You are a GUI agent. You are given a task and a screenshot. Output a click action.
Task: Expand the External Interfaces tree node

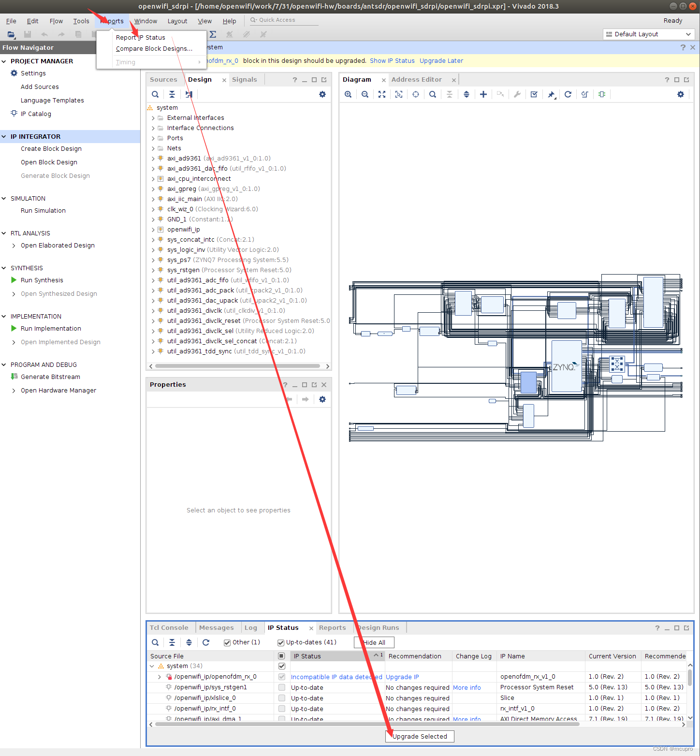(x=153, y=118)
